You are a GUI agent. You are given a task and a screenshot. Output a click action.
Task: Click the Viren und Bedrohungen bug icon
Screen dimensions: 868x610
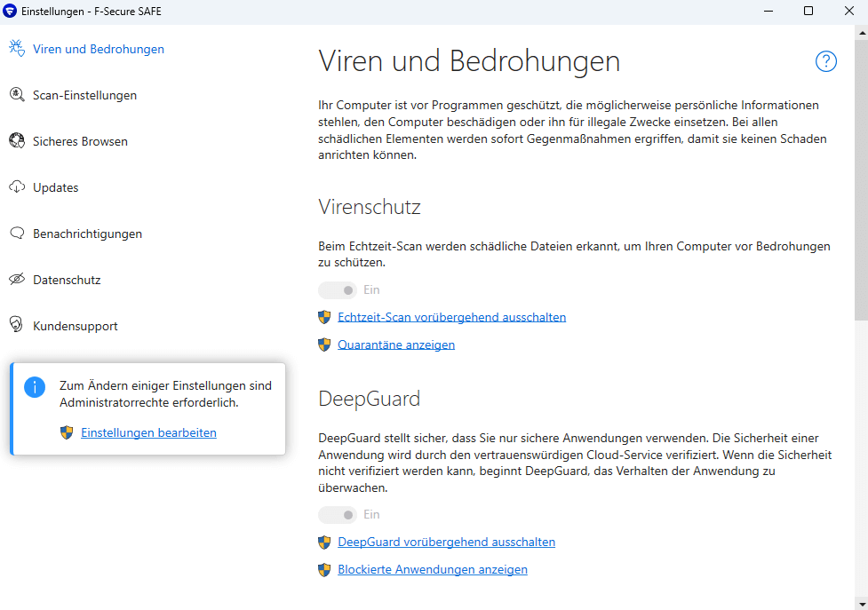[x=17, y=49]
